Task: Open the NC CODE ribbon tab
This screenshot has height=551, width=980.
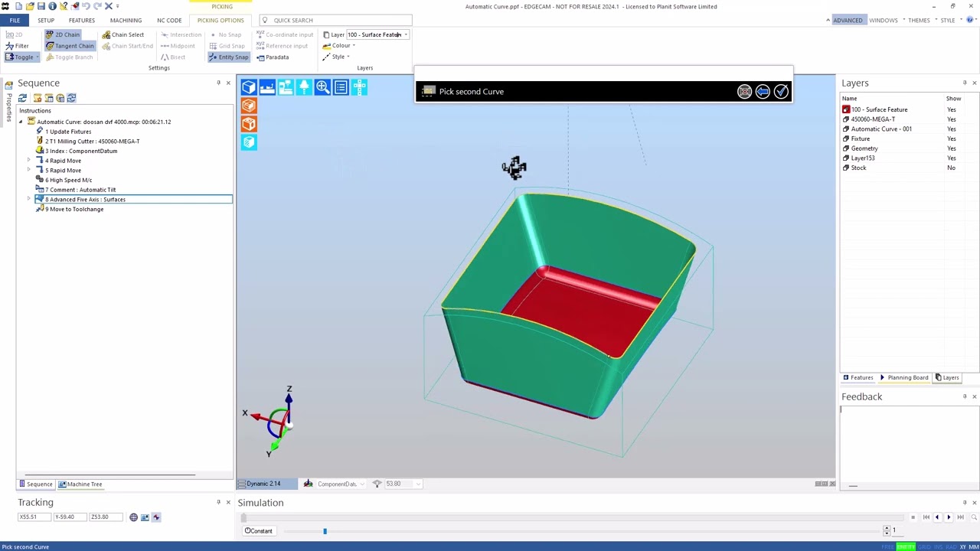Action: point(169,20)
